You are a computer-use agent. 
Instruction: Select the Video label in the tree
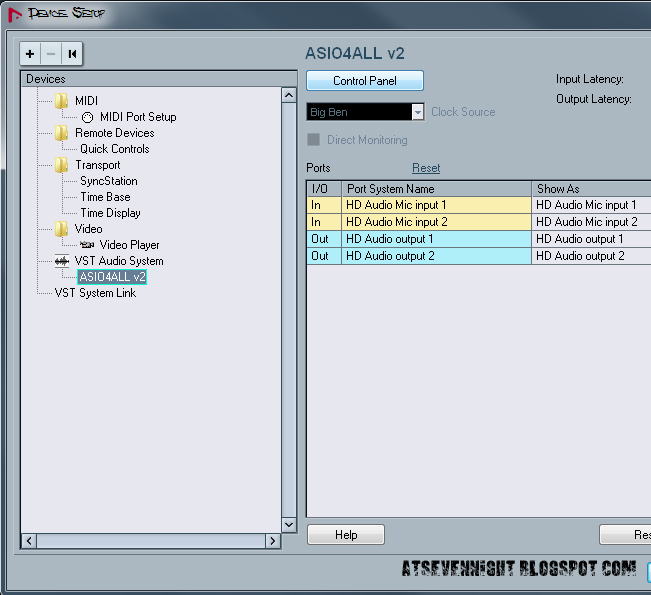[x=88, y=229]
